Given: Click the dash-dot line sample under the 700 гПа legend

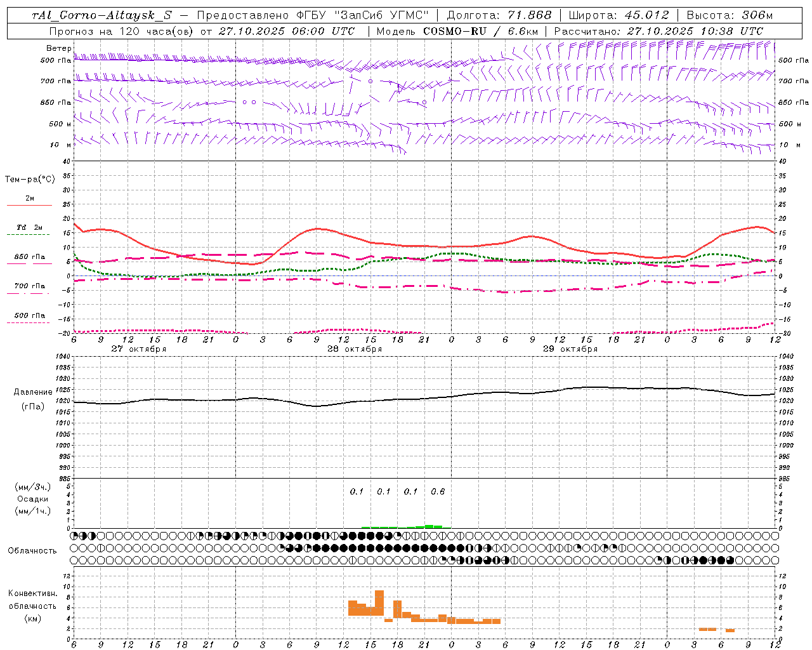Looking at the screenshot, I should (29, 293).
